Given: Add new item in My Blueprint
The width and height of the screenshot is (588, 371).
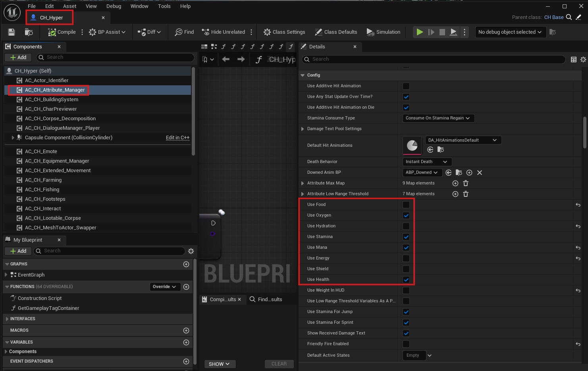Looking at the screenshot, I should pyautogui.click(x=18, y=251).
